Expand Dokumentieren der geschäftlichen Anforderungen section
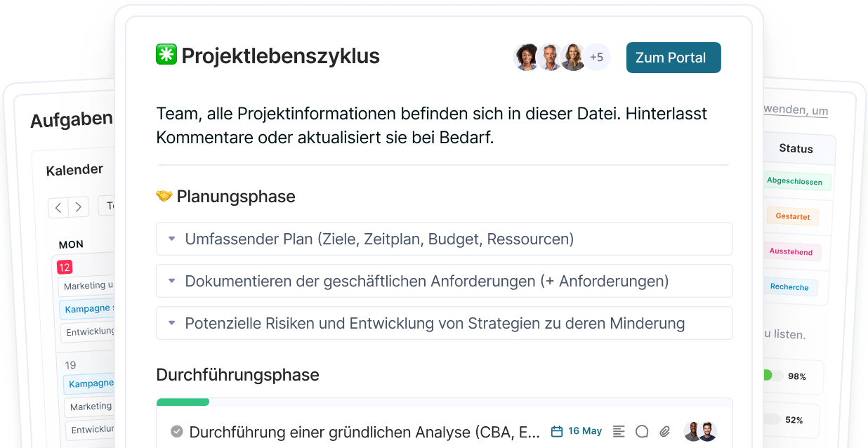The image size is (868, 448). click(x=171, y=281)
